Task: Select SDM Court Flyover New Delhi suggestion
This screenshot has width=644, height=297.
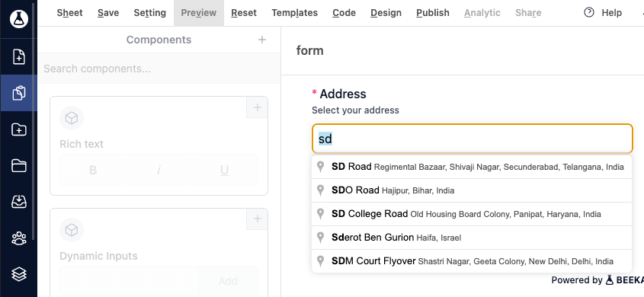Action: point(472,261)
